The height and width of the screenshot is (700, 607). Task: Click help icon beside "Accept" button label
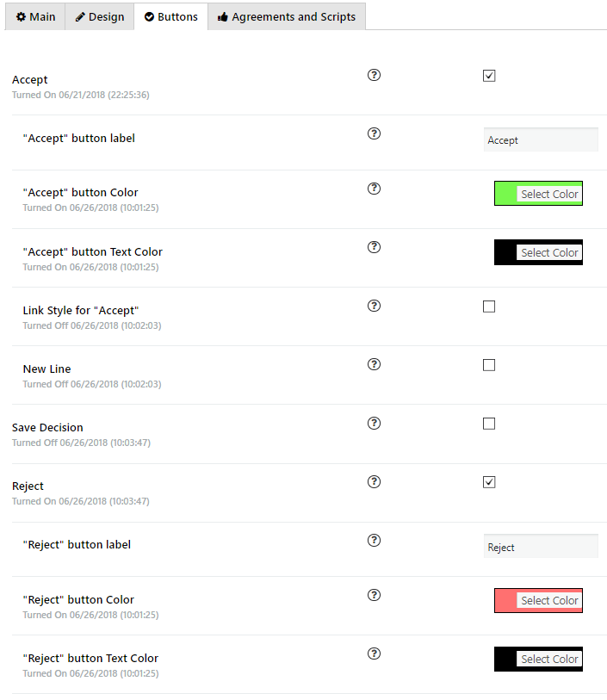374,133
